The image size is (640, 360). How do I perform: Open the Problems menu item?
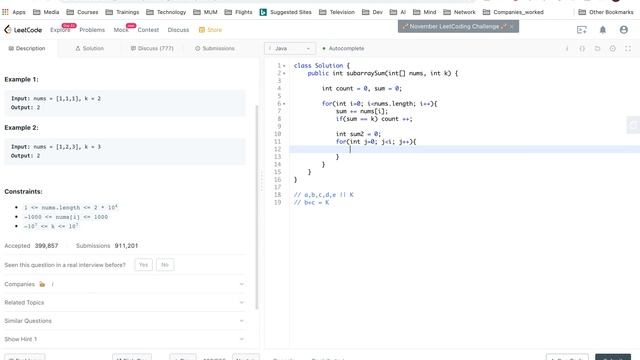pos(92,30)
